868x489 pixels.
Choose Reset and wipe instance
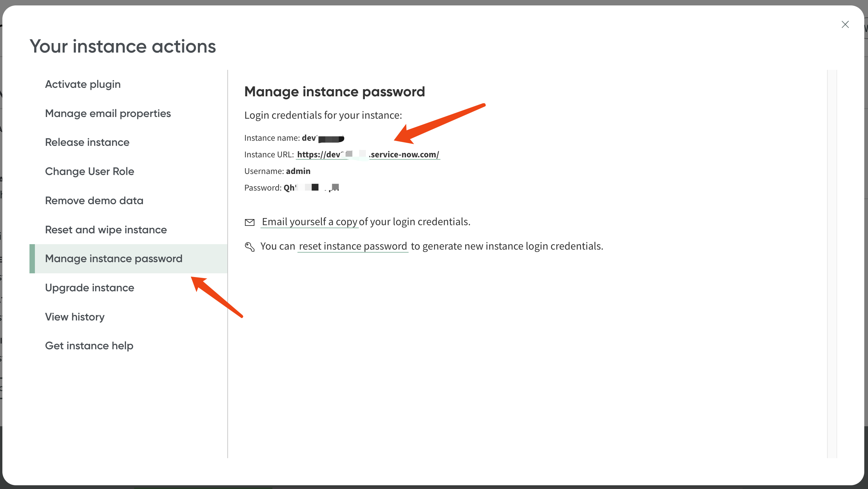click(106, 230)
